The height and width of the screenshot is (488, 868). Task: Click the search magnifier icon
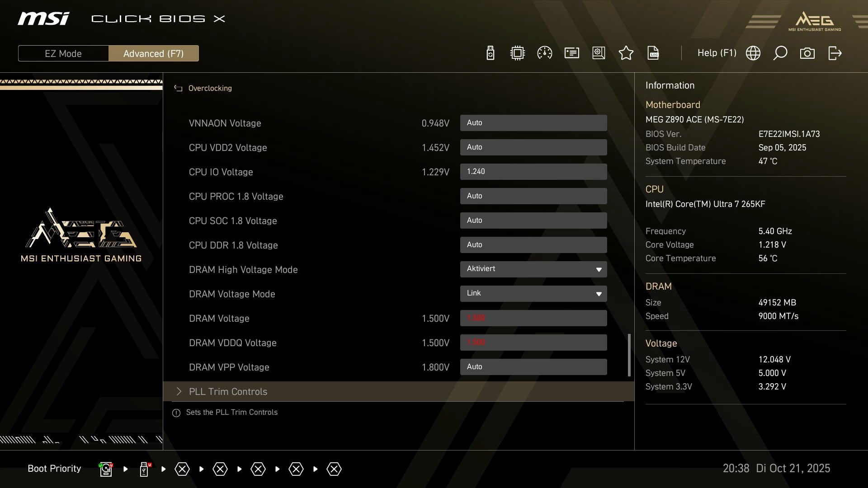point(780,53)
